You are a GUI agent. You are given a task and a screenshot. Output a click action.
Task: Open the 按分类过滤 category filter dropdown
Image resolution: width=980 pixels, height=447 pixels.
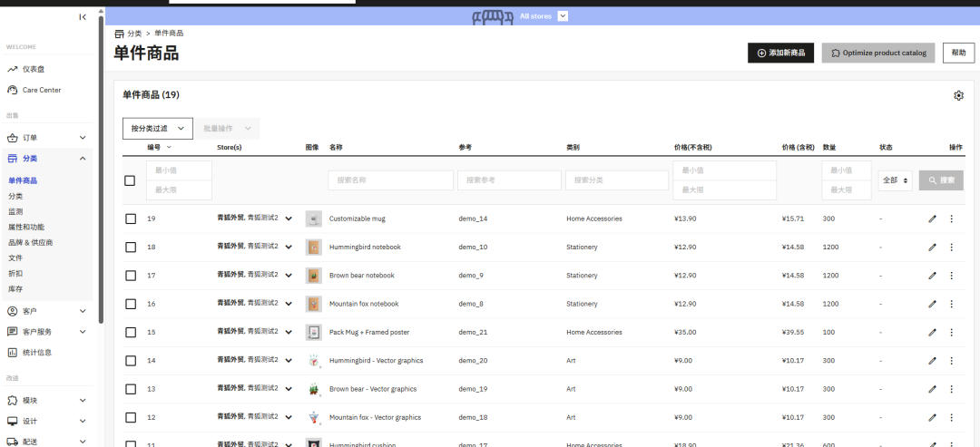tap(158, 128)
